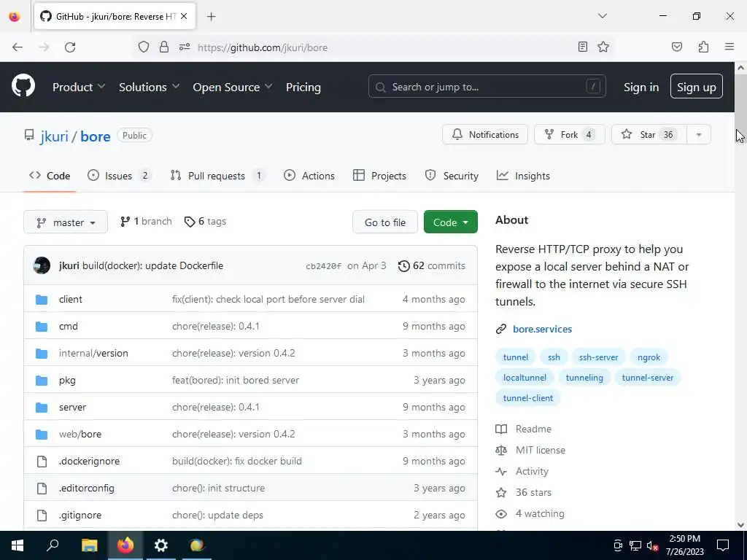Fork the repository with the Fork button
The width and height of the screenshot is (747, 560).
click(x=569, y=135)
